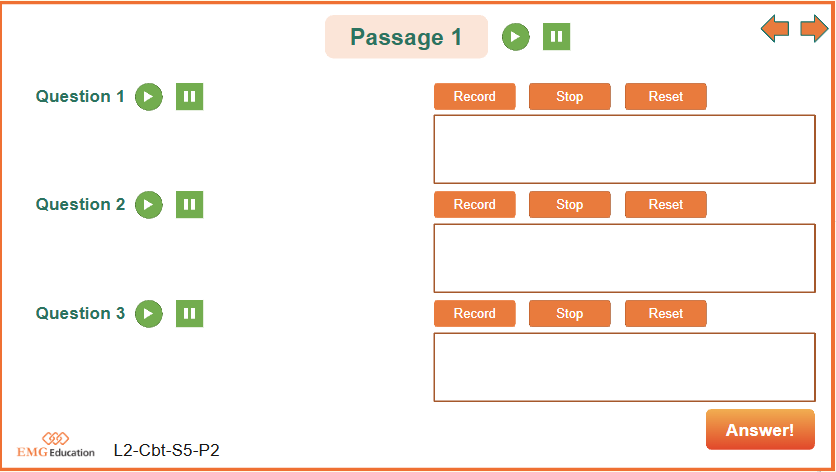This screenshot has height=472, width=836.
Task: Click the EMG Education logo
Action: tap(56, 445)
